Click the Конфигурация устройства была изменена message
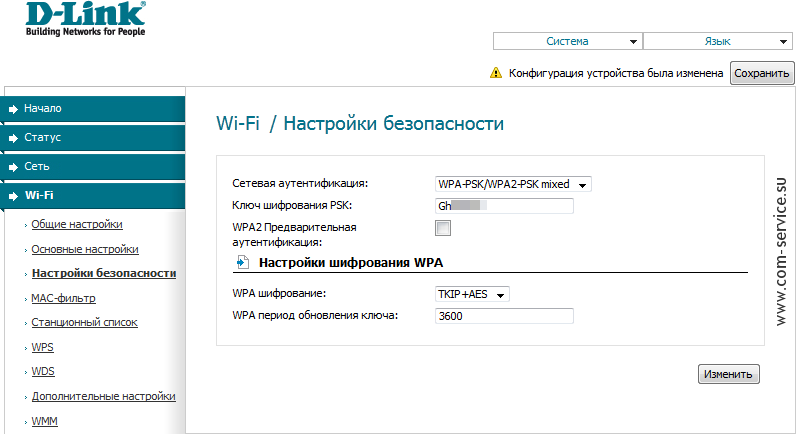800x434 pixels. point(616,73)
